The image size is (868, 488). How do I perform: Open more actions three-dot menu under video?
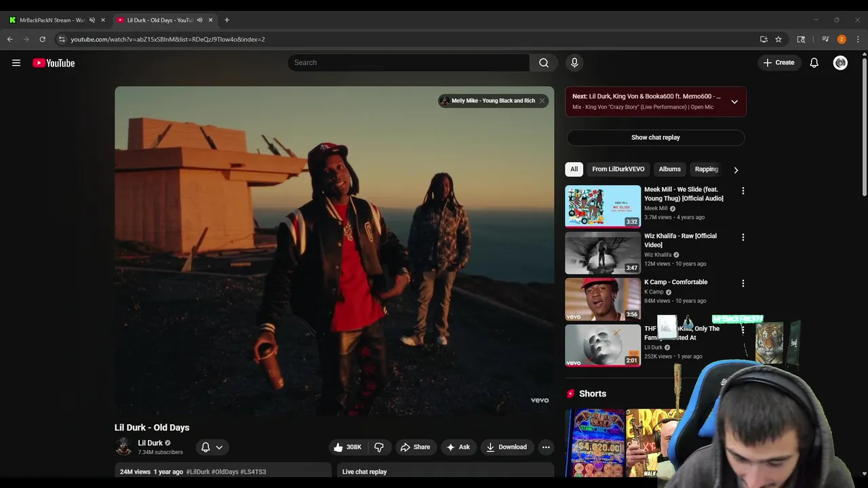click(546, 447)
